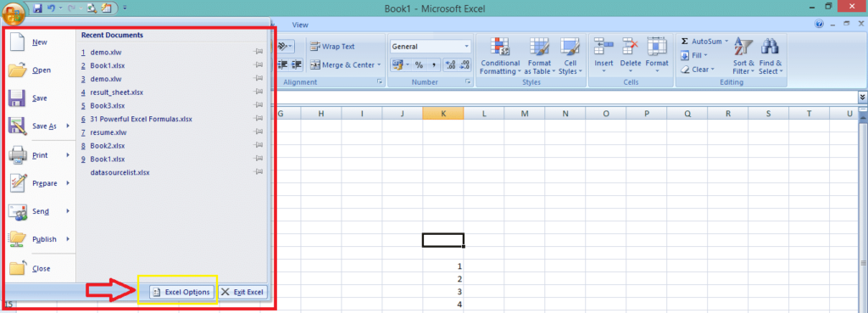Pin 31 Powerful Excel Formulas.xlsx
The width and height of the screenshot is (868, 313).
point(258,119)
